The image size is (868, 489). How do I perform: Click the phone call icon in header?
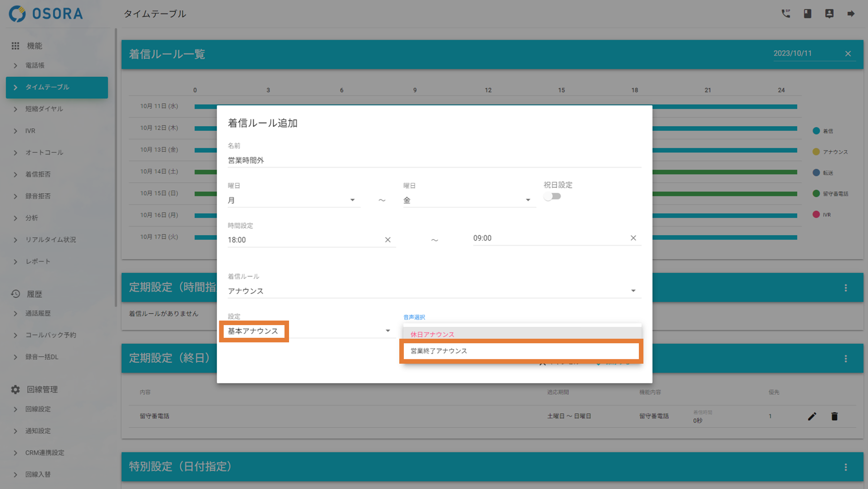786,14
